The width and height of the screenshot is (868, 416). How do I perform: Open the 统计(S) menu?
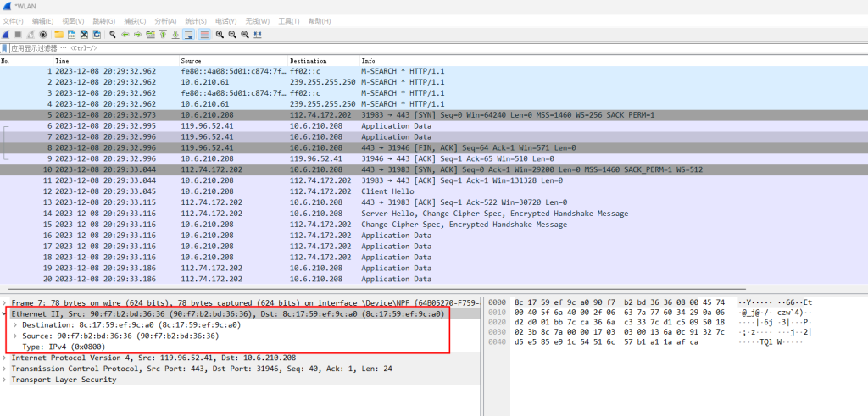coord(196,20)
